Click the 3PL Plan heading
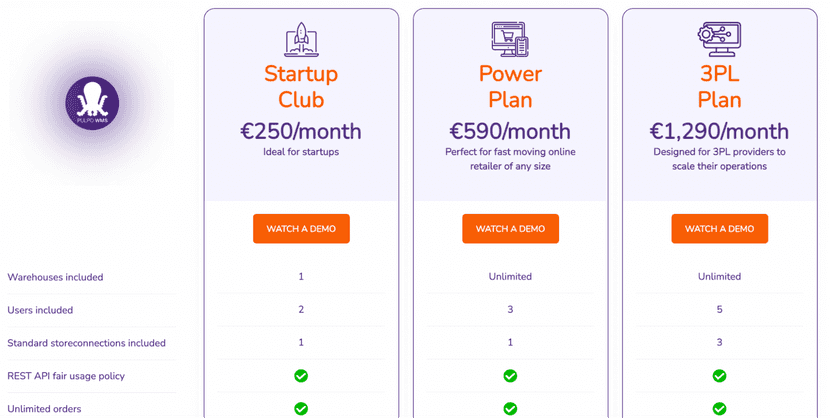Screen dimensions: 830x418 (719, 87)
